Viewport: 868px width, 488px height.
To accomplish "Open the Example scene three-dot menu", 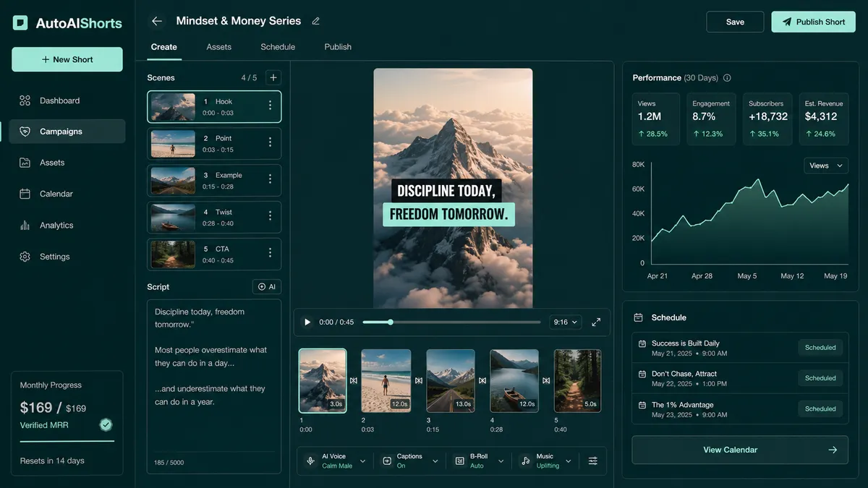I will point(271,179).
